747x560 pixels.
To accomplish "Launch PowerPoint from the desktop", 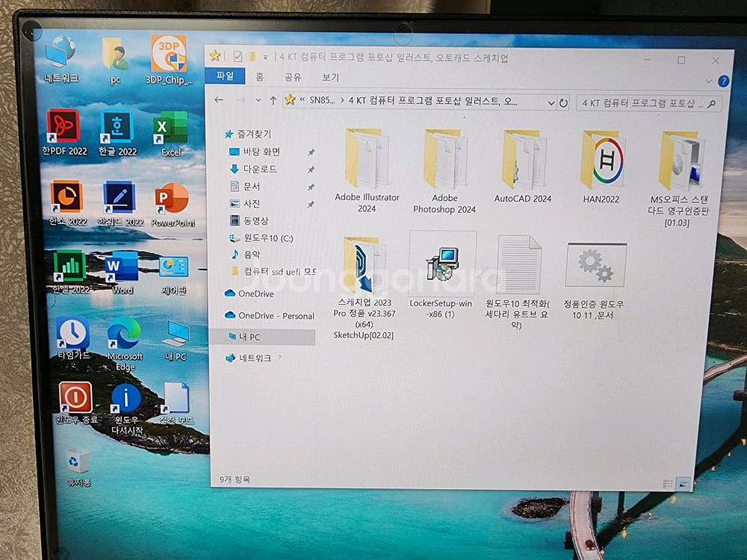I will point(170,196).
